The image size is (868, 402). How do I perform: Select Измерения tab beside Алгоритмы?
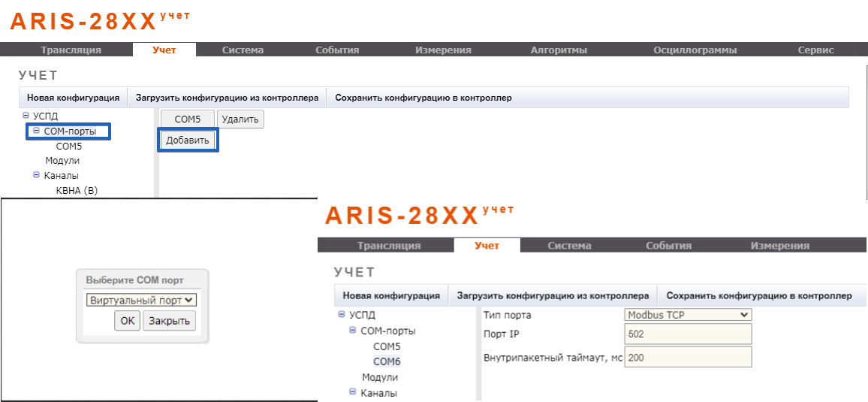(443, 50)
